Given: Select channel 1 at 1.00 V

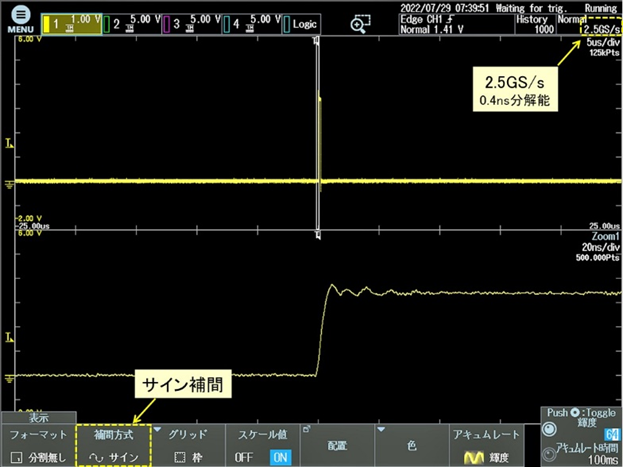Looking at the screenshot, I should [x=72, y=24].
